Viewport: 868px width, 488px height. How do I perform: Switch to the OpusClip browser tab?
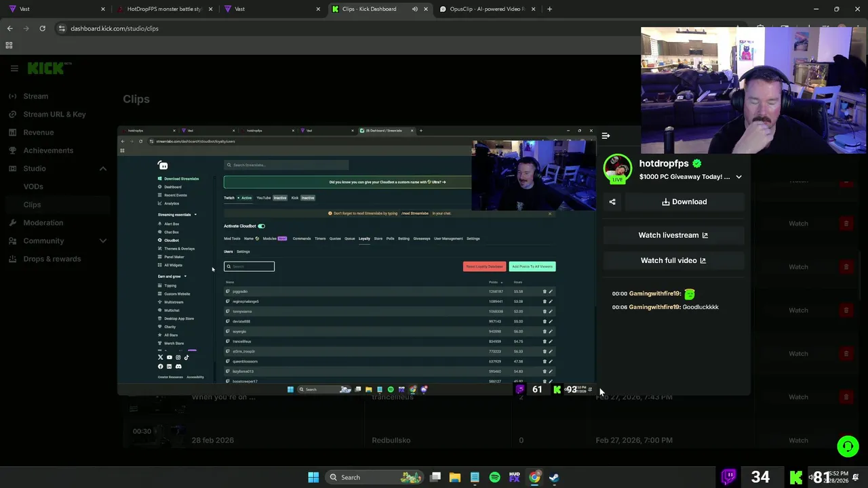tap(487, 9)
